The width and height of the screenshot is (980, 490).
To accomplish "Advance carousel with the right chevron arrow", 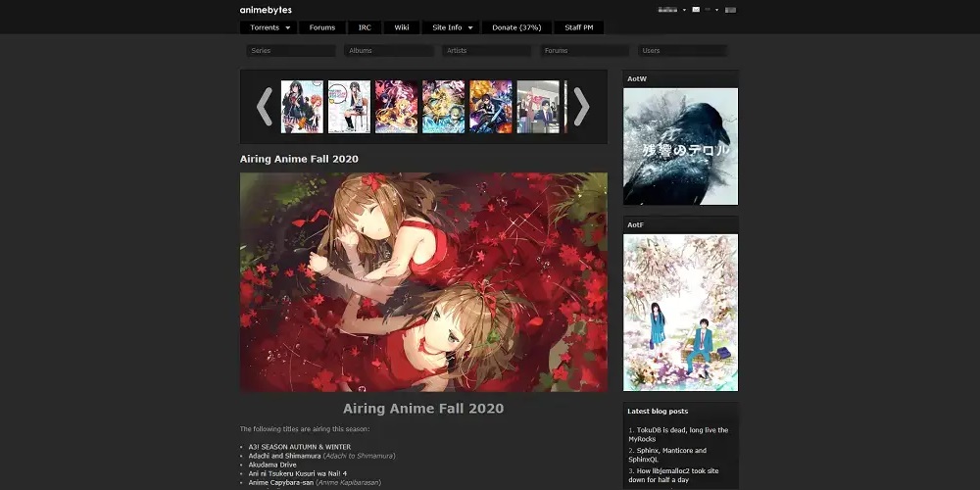I will [x=581, y=106].
